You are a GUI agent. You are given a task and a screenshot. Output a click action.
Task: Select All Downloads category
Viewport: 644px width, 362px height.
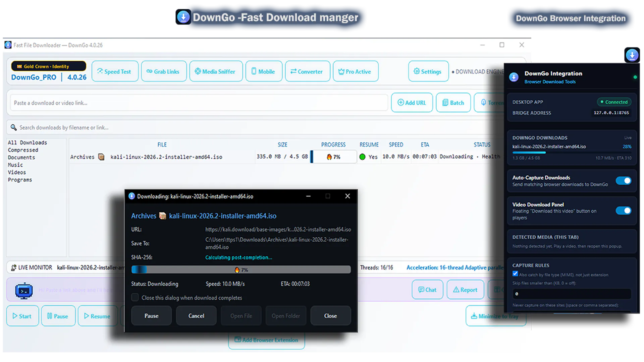click(28, 142)
